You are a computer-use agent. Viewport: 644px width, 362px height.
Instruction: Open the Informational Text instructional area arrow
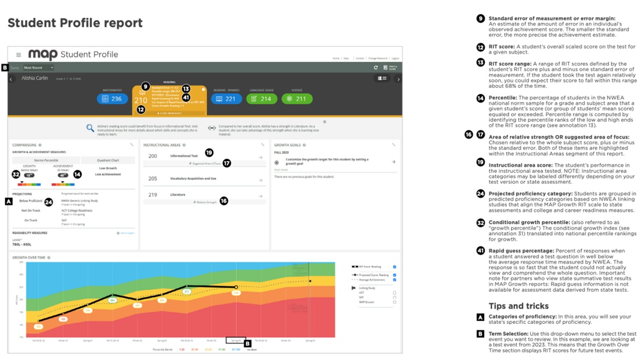[x=261, y=157]
